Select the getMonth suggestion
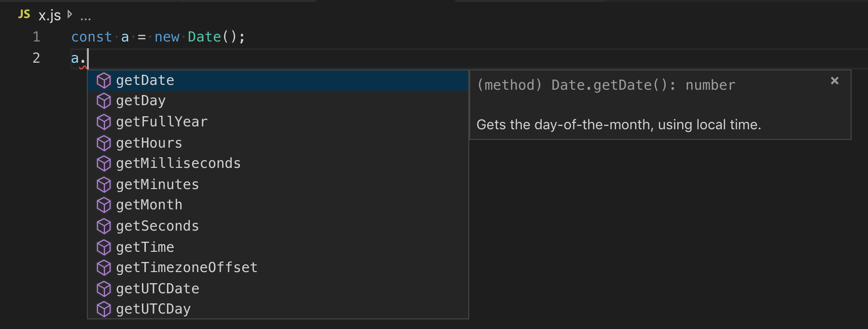The width and height of the screenshot is (868, 329). tap(278, 205)
